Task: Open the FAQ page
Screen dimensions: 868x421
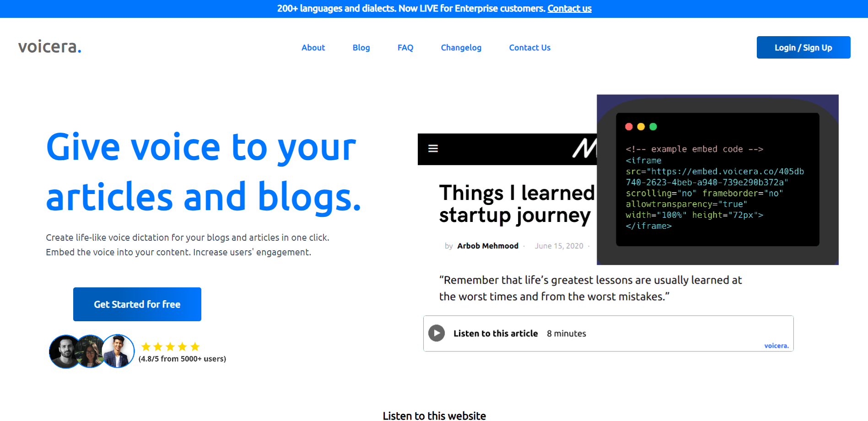Action: (x=405, y=48)
